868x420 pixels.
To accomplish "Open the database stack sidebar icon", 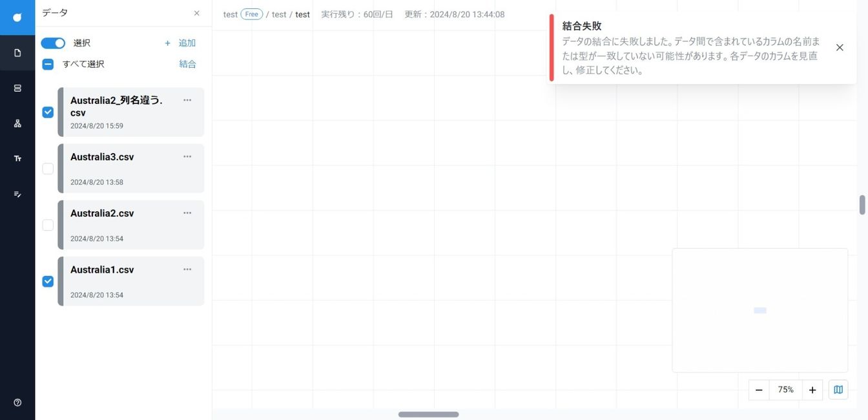I will coord(17,88).
